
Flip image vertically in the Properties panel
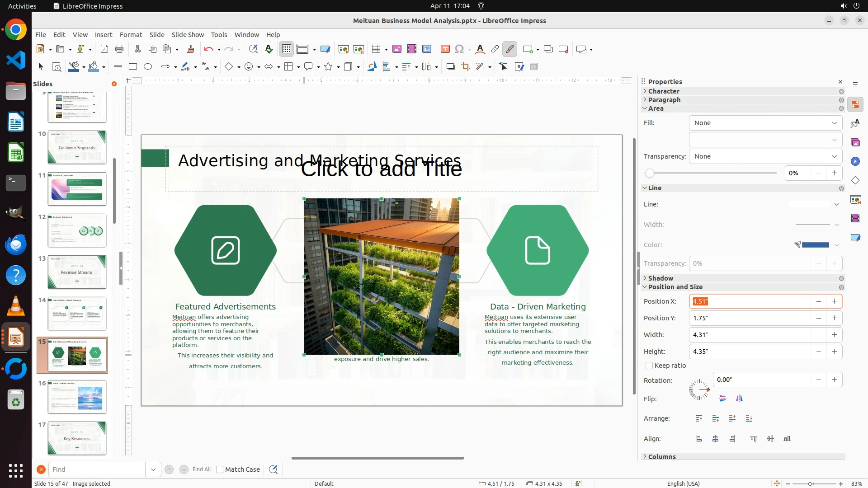(x=722, y=399)
